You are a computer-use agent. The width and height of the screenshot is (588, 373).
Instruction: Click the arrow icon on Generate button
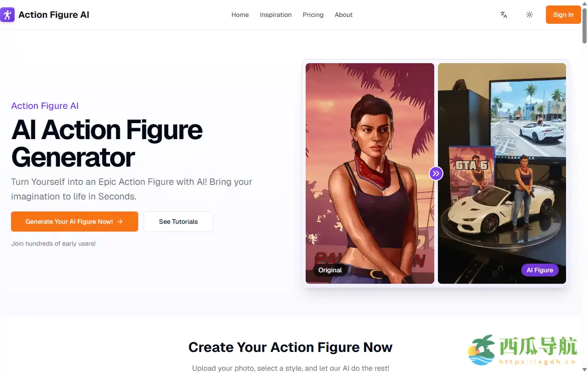(x=120, y=222)
